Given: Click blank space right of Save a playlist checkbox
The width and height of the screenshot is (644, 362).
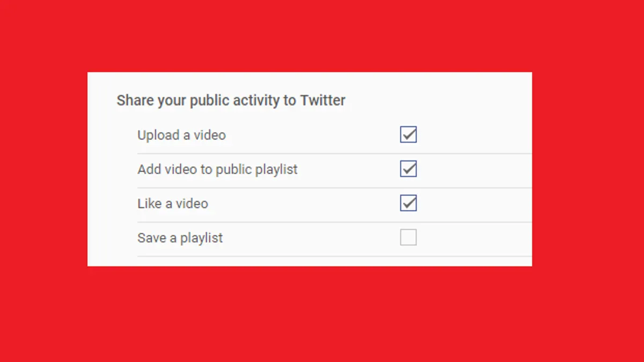Looking at the screenshot, I should click(474, 238).
